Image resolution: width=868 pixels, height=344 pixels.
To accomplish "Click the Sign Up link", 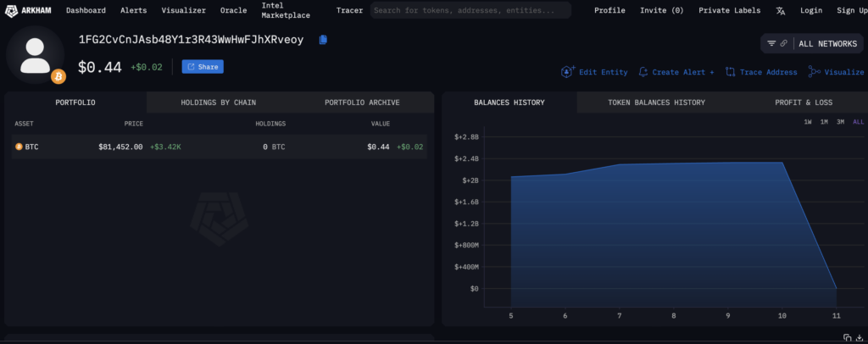I will click(852, 10).
